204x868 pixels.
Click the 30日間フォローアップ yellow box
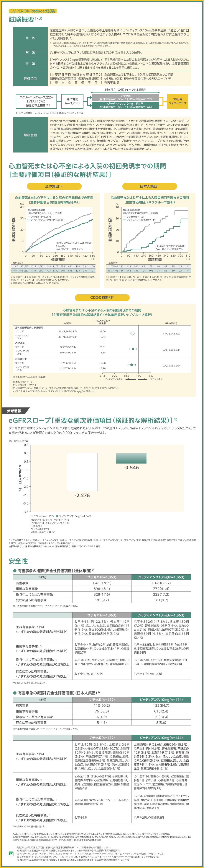(x=177, y=101)
